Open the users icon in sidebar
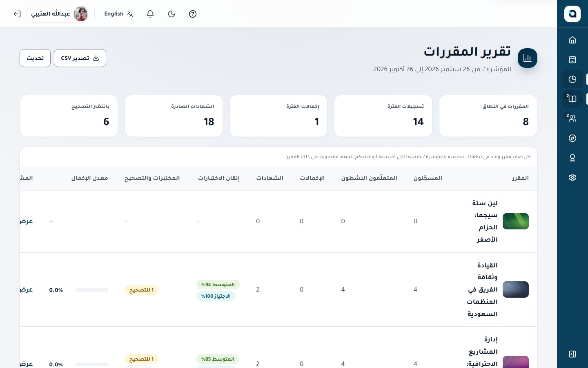The height and width of the screenshot is (368, 588). (x=572, y=118)
